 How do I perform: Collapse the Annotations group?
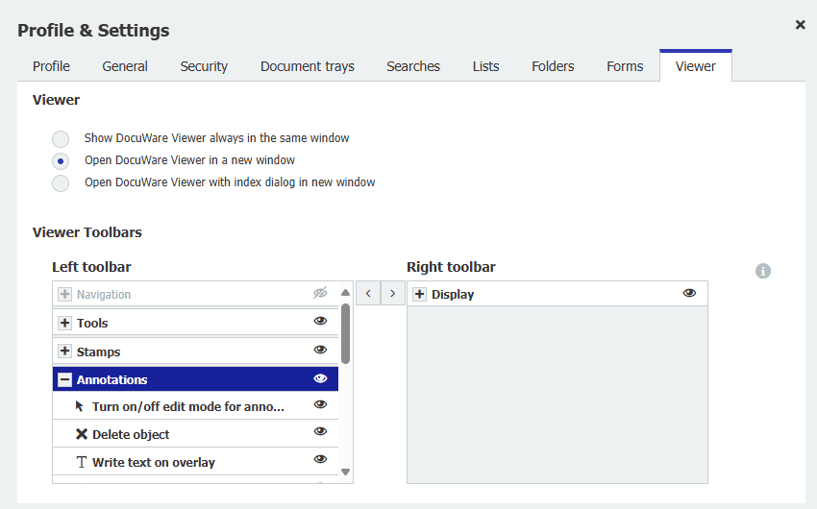click(x=65, y=380)
